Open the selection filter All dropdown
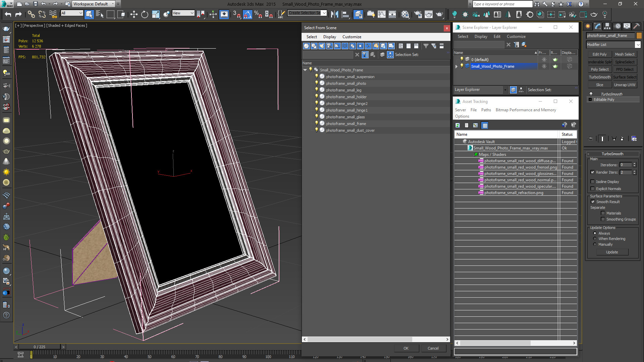The width and height of the screenshot is (644, 362). [x=72, y=13]
